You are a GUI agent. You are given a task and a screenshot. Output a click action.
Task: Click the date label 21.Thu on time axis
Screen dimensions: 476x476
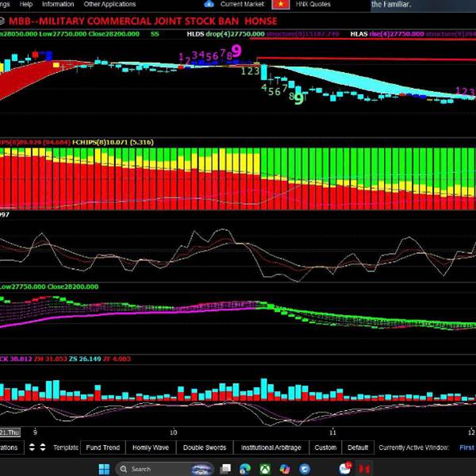10,432
